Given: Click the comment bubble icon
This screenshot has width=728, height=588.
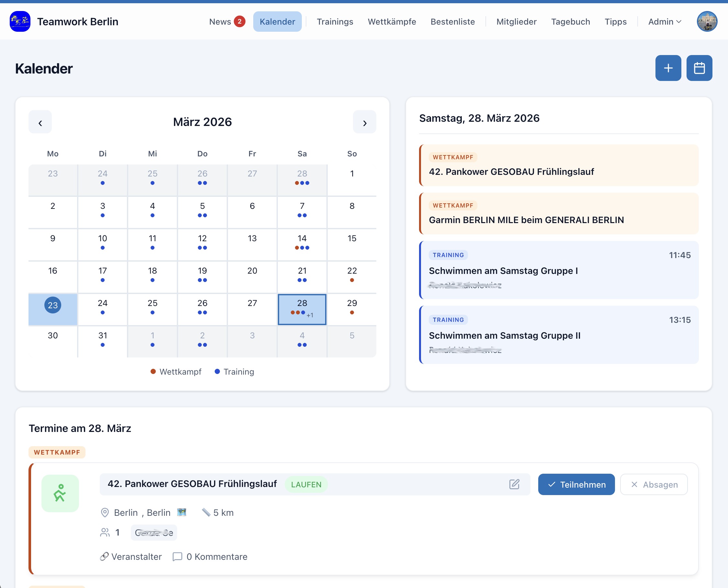Looking at the screenshot, I should click(177, 557).
